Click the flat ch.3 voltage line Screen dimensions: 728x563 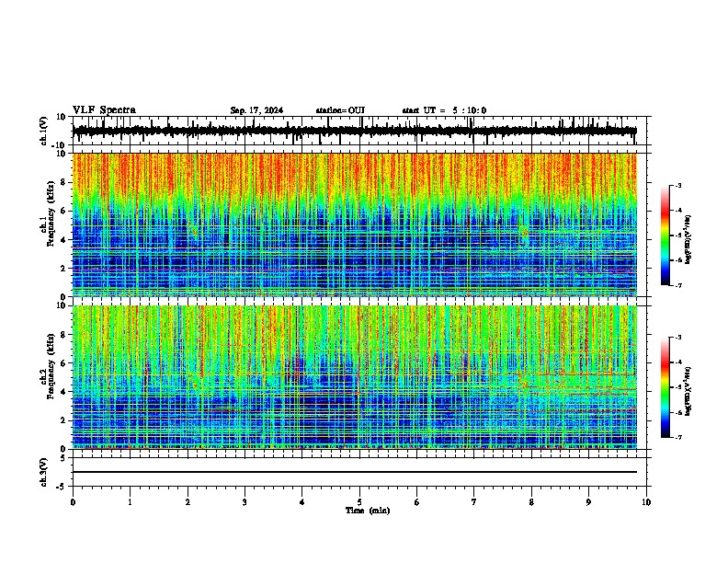(x=355, y=472)
